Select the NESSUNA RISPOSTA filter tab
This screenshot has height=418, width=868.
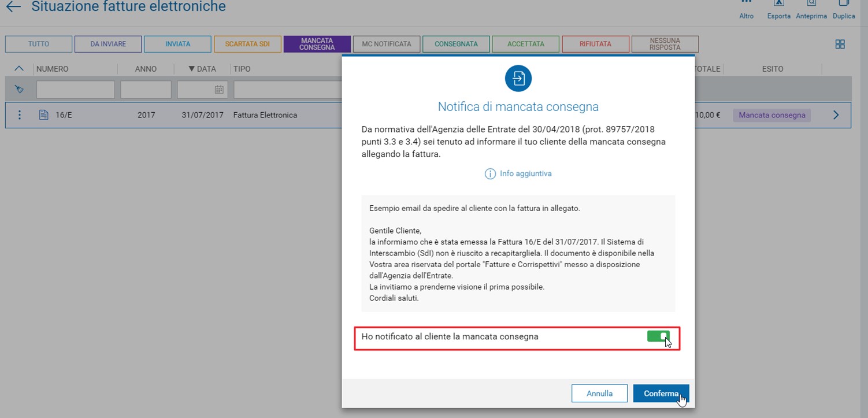click(x=665, y=44)
